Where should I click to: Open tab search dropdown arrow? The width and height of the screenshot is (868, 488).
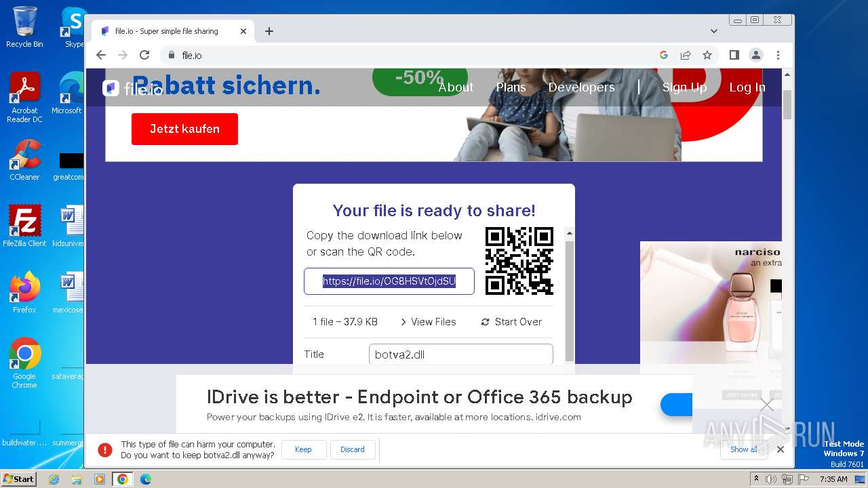pyautogui.click(x=714, y=31)
